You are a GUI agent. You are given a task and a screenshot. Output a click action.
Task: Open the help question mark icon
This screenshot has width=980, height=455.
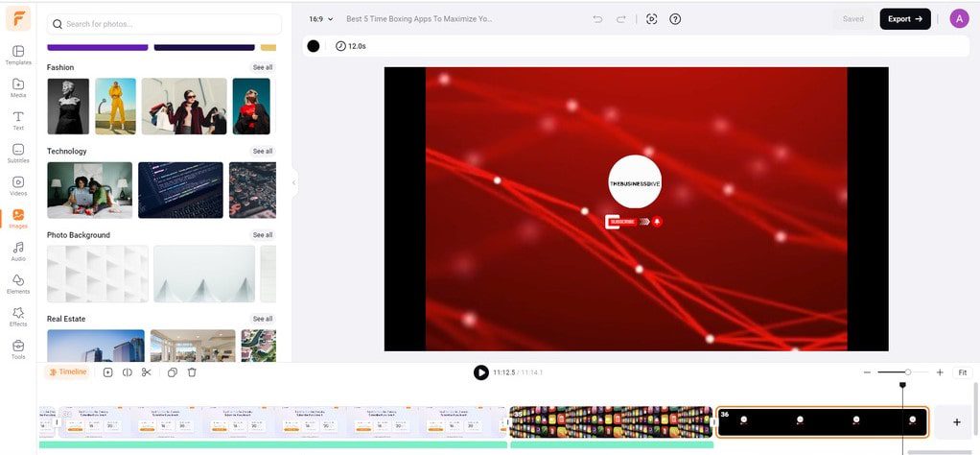click(x=675, y=18)
